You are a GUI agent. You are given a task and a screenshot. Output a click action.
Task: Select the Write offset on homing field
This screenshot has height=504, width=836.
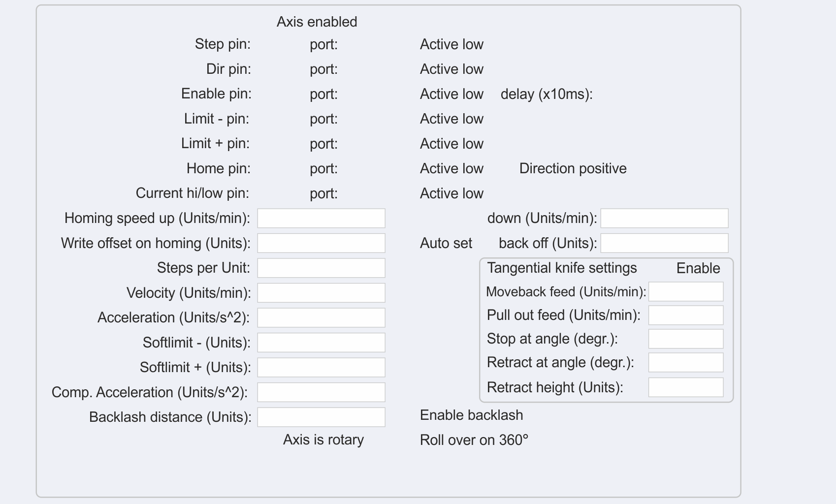(x=321, y=243)
